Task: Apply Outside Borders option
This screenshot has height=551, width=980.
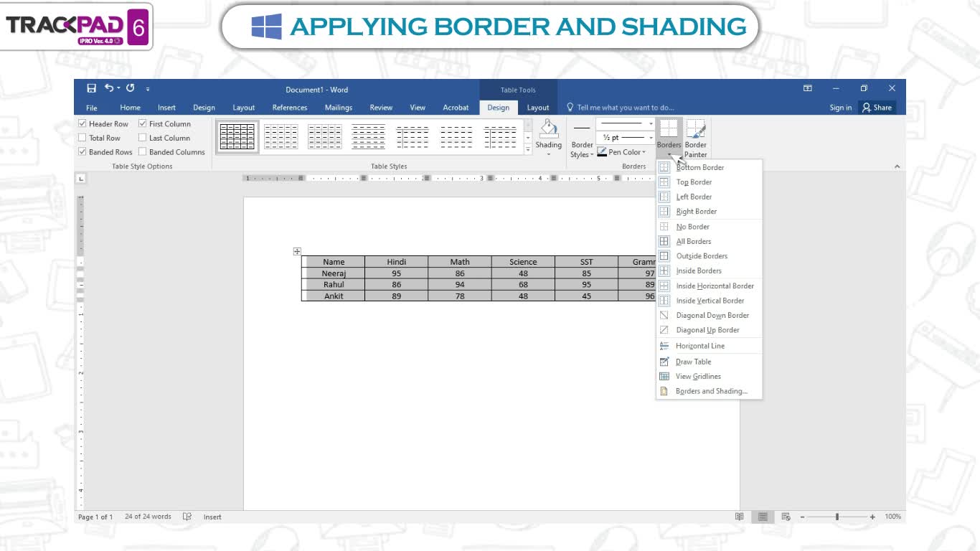Action: tap(709, 256)
